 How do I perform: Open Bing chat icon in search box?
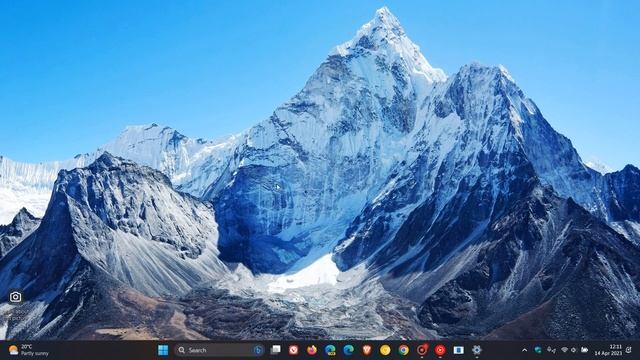[258, 350]
